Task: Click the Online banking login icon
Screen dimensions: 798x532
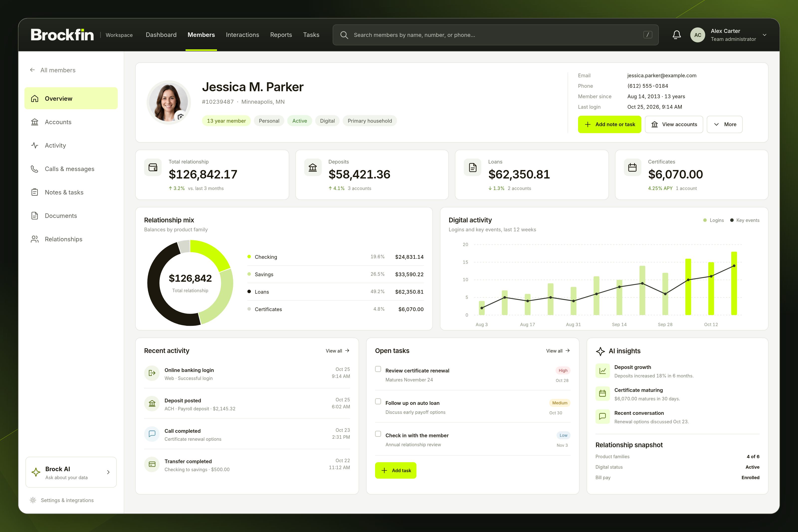Action: [x=152, y=373]
